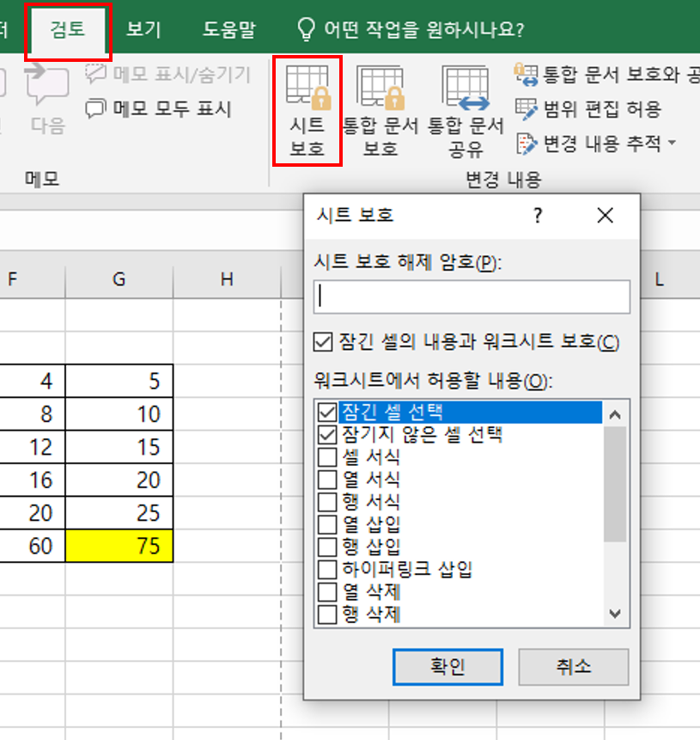
Task: Click 범위 편집 허용 option
Action: [x=588, y=109]
